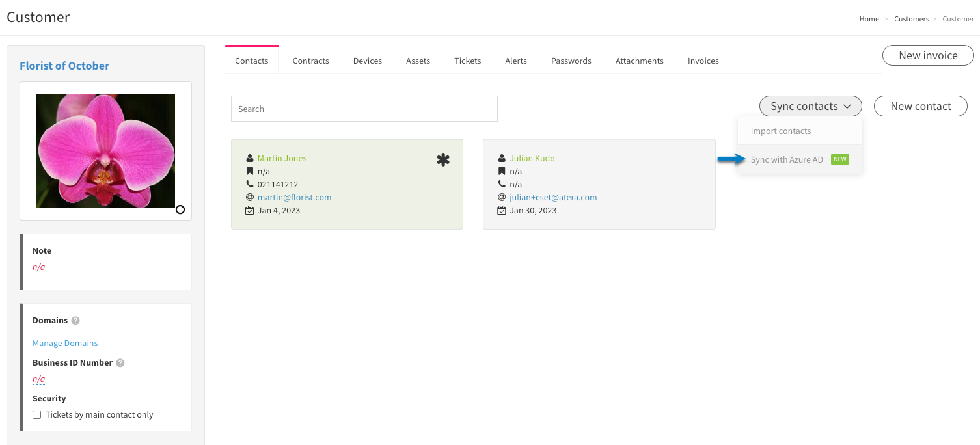Viewport: 980px width, 445px height.
Task: Click the bookmark icon in Martin Jones card
Action: (x=250, y=171)
